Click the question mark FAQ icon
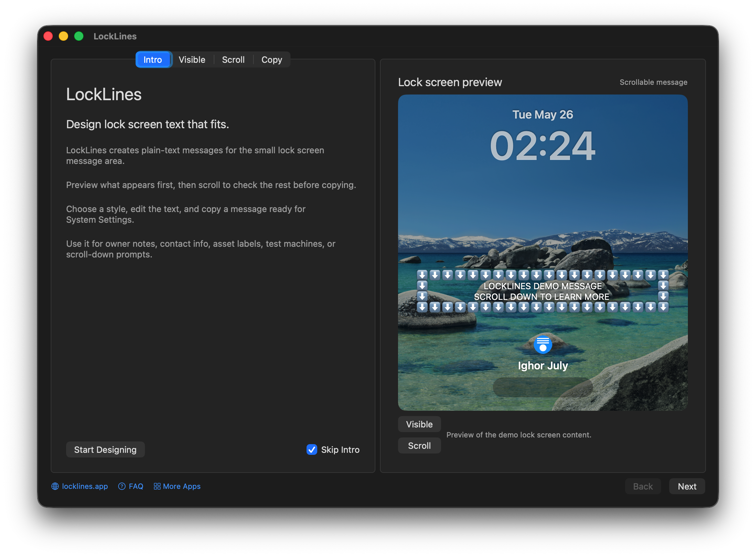This screenshot has width=756, height=557. 122,487
